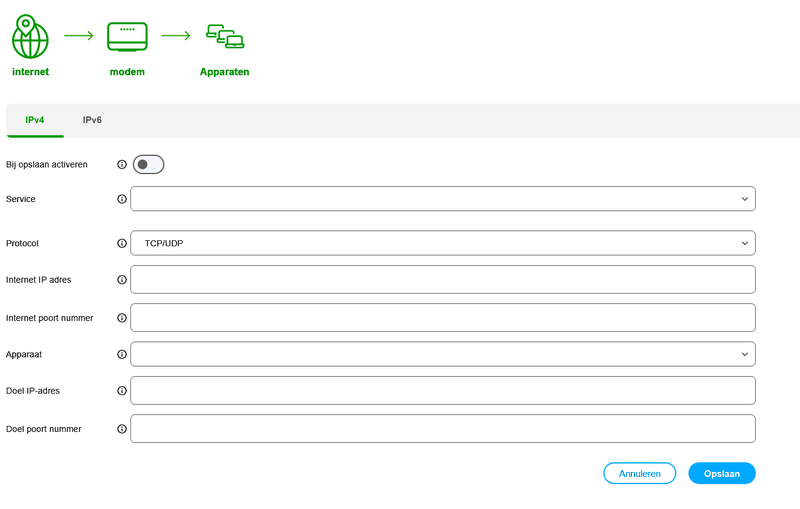Click info icon for Internet poort nummer

[122, 318]
